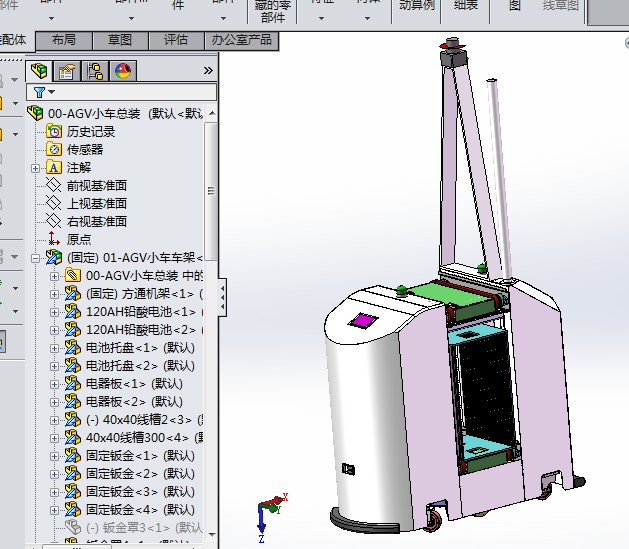Expand the 电池托盘<1> component node
Screen dimensions: 629x549
pyautogui.click(x=55, y=347)
